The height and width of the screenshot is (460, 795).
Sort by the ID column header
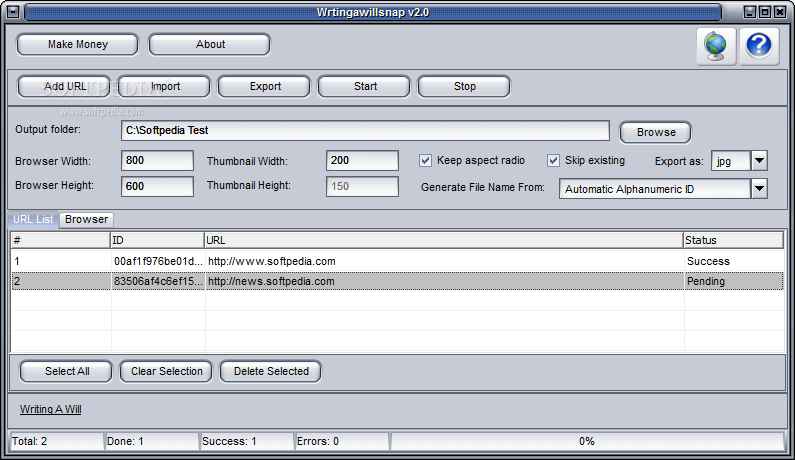157,240
